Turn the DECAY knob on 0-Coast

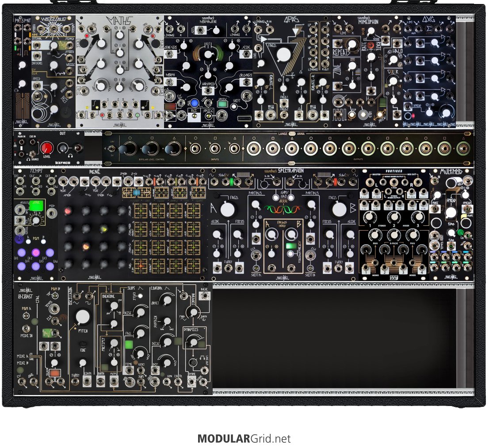(x=167, y=342)
